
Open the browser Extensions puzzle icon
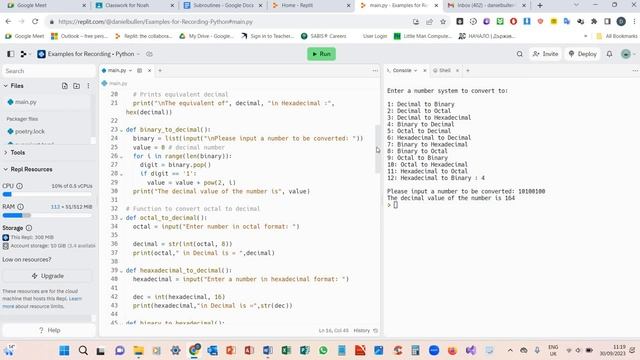tap(594, 22)
